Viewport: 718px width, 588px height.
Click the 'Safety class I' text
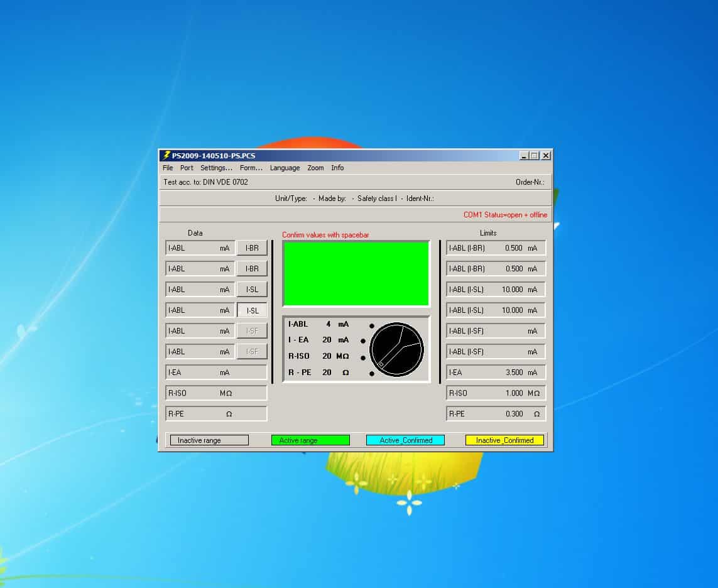click(377, 199)
